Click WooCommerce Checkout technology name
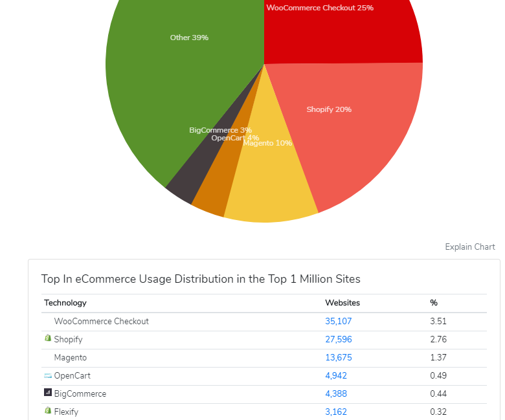The width and height of the screenshot is (505, 420). (x=102, y=321)
